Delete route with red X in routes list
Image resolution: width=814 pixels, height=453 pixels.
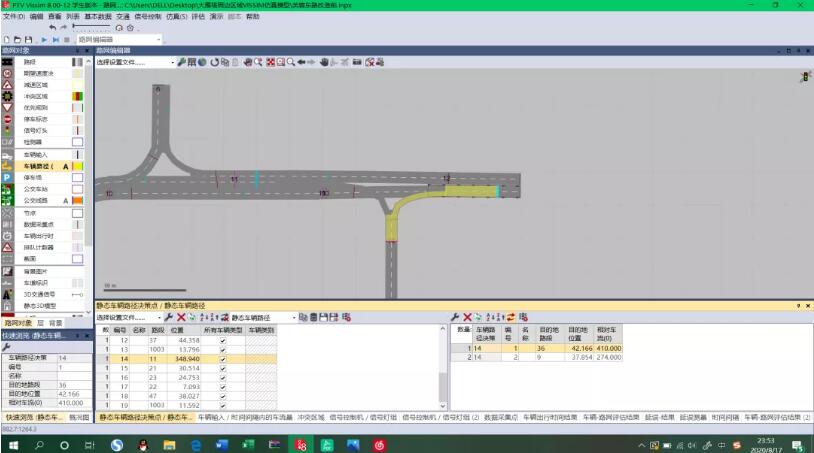[467, 317]
